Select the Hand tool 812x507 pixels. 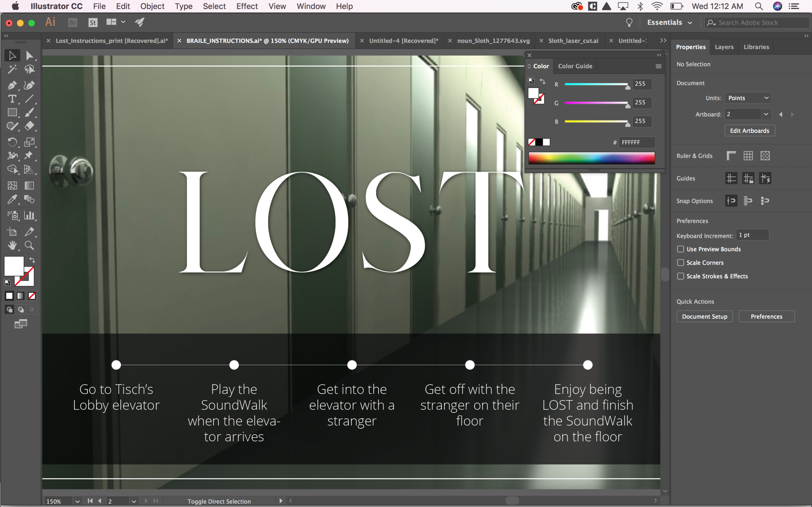click(12, 246)
